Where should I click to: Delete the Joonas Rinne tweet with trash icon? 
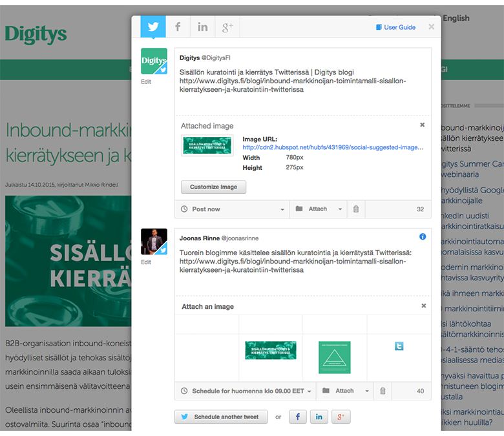pos(383,391)
